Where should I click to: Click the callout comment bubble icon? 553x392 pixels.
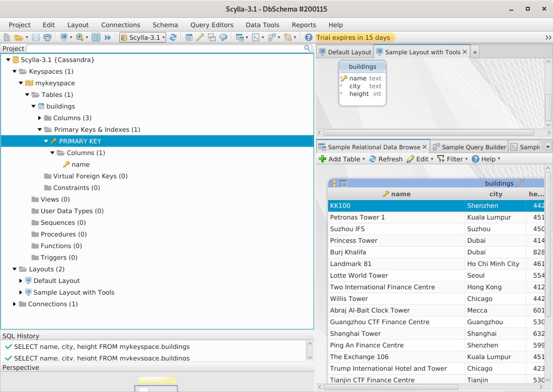[223, 37]
